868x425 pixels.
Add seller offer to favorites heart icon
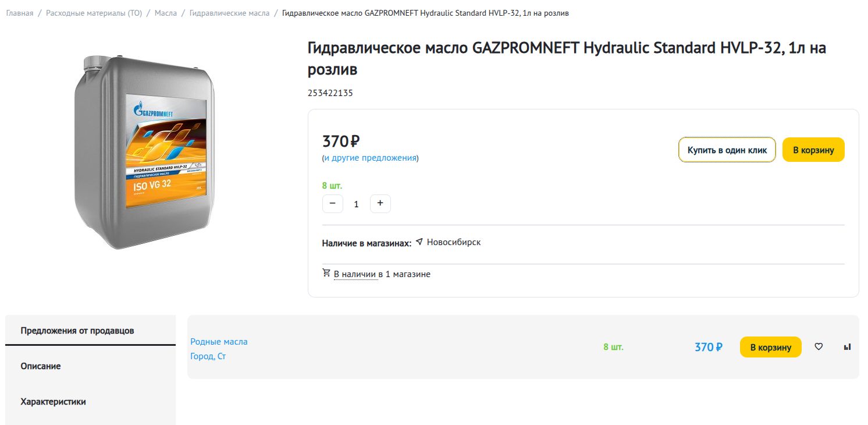pyautogui.click(x=819, y=347)
